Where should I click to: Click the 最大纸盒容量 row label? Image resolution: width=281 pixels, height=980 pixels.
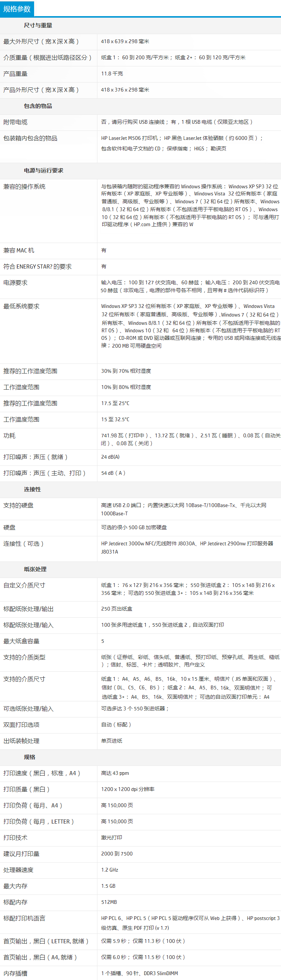pos(21,641)
